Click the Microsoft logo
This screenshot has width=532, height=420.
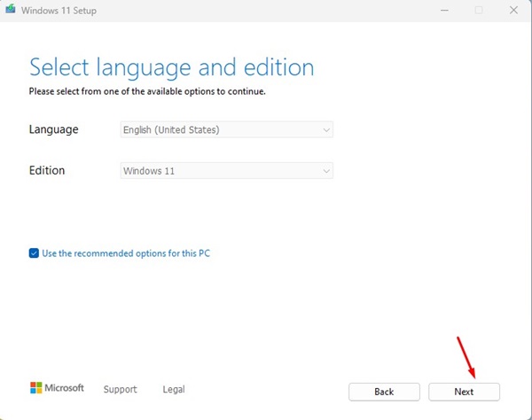point(57,388)
